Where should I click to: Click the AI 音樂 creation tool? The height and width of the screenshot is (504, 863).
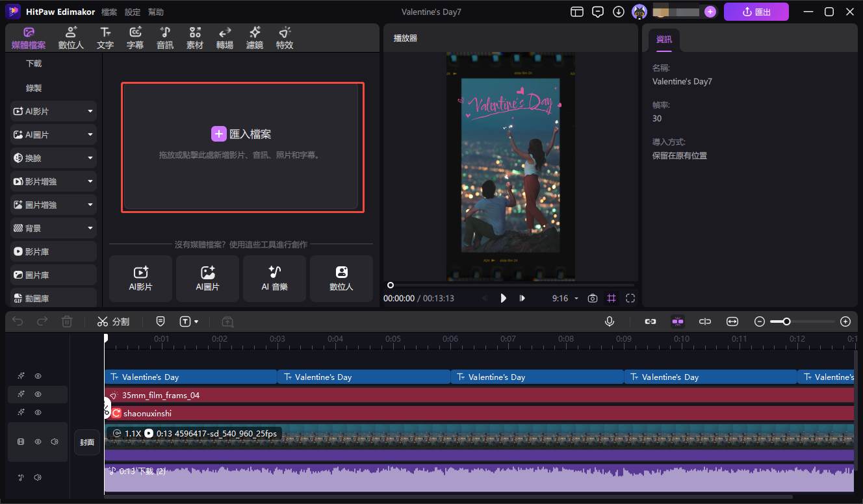tap(274, 279)
